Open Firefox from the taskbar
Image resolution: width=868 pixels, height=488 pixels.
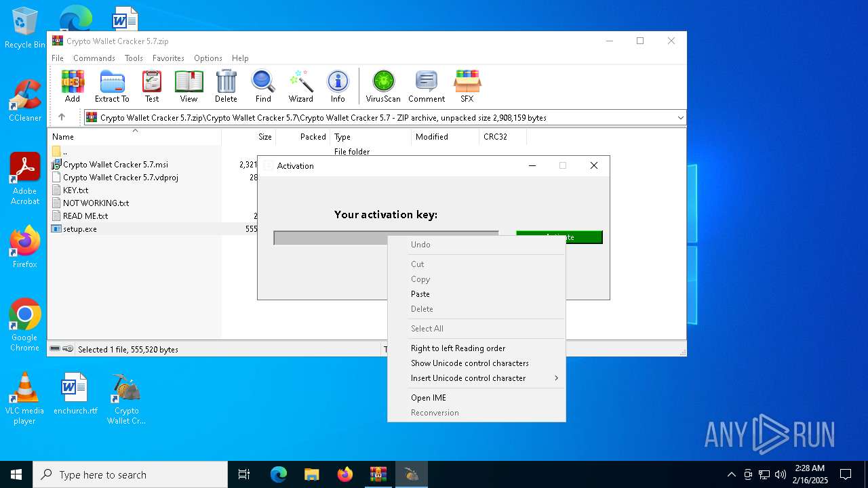coord(345,474)
